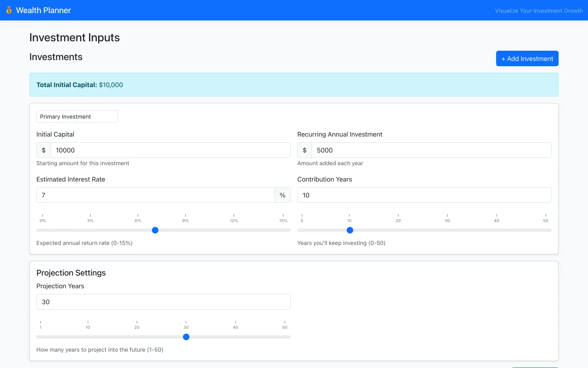Click the dollar sign beside Initial Capital
This screenshot has width=588, height=368.
(44, 150)
